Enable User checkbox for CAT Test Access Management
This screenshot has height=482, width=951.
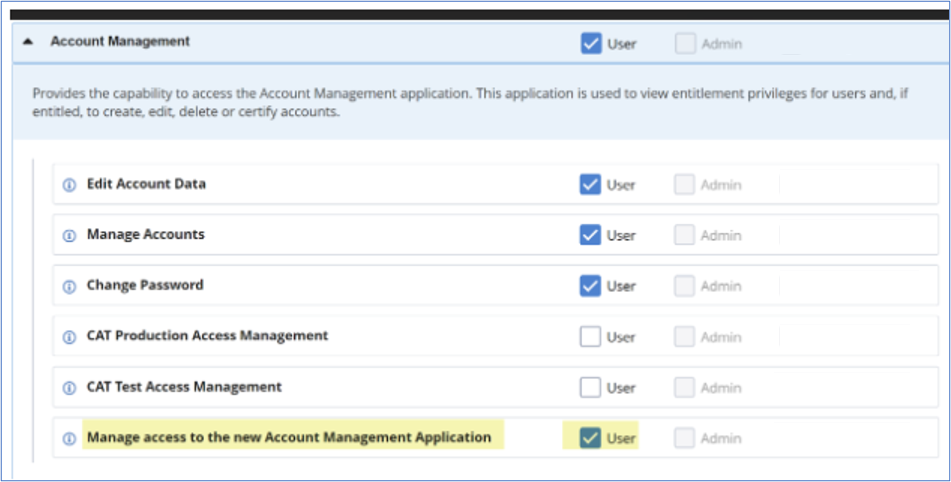click(590, 387)
